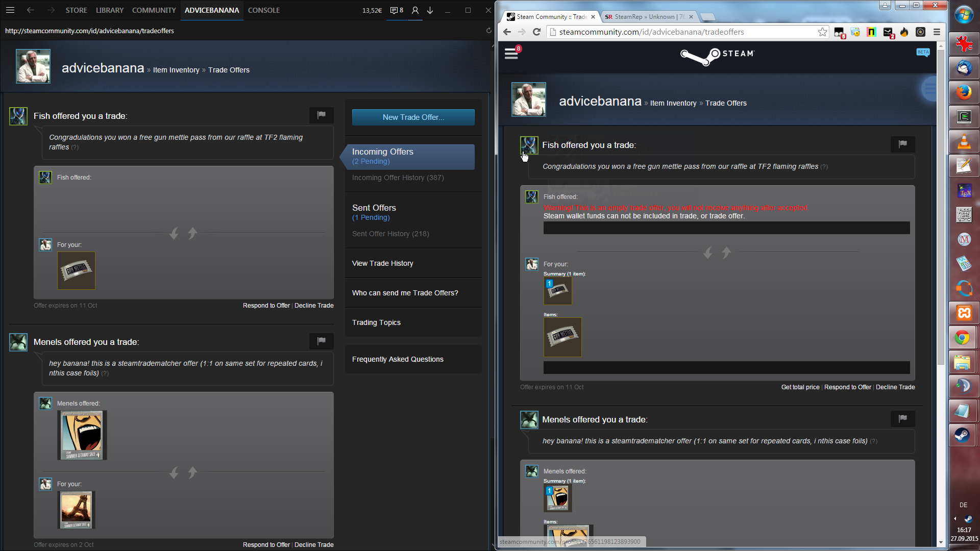This screenshot has width=980, height=551.
Task: Open the Steam client downloads arrow icon
Action: [x=430, y=10]
